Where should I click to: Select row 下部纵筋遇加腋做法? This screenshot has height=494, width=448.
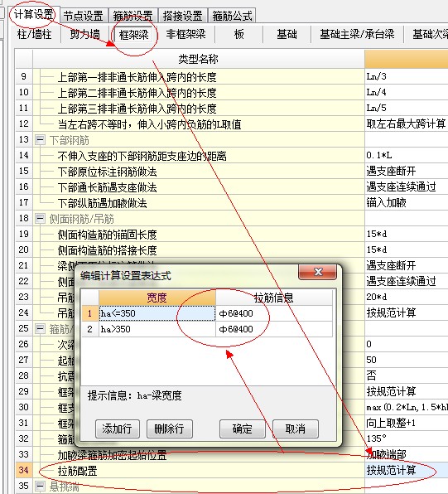pos(199,202)
